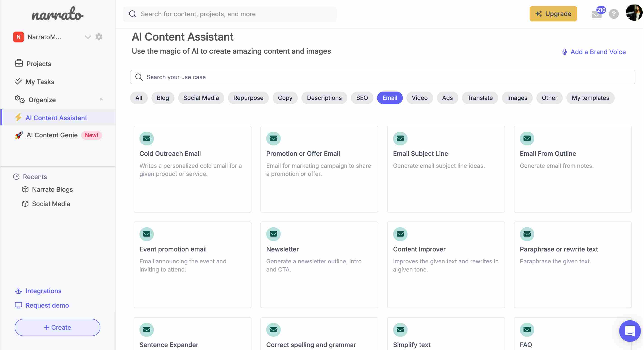Select the Social Media filter tab
The image size is (644, 350).
[201, 97]
